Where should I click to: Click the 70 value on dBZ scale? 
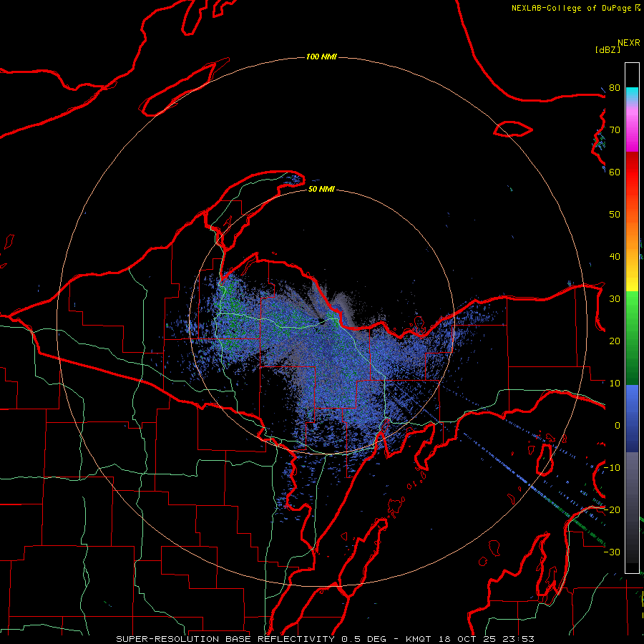click(615, 130)
